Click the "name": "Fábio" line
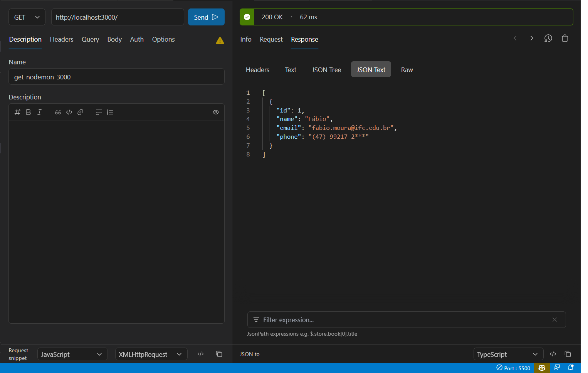This screenshot has width=588, height=373. pyautogui.click(x=304, y=119)
